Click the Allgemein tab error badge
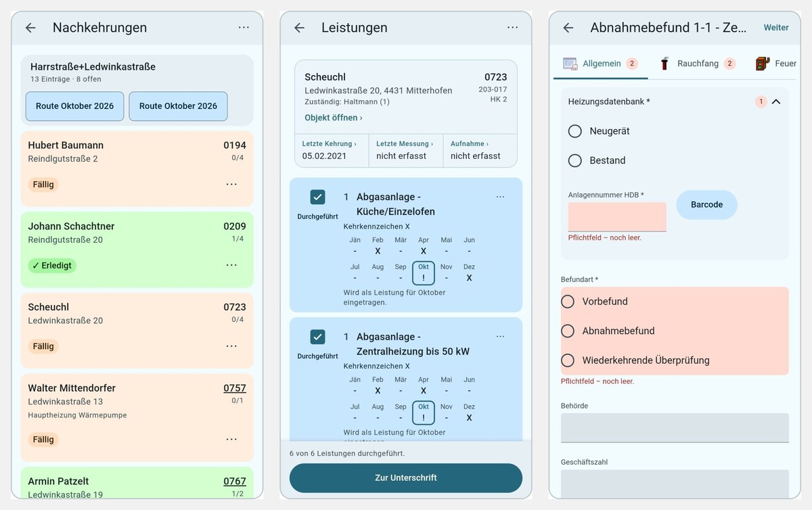This screenshot has width=812, height=510. pos(632,64)
